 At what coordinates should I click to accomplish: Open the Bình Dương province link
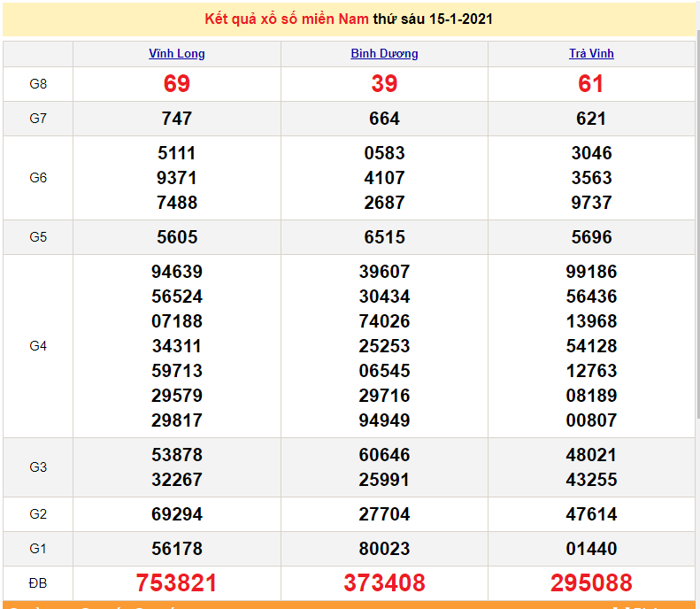384,53
